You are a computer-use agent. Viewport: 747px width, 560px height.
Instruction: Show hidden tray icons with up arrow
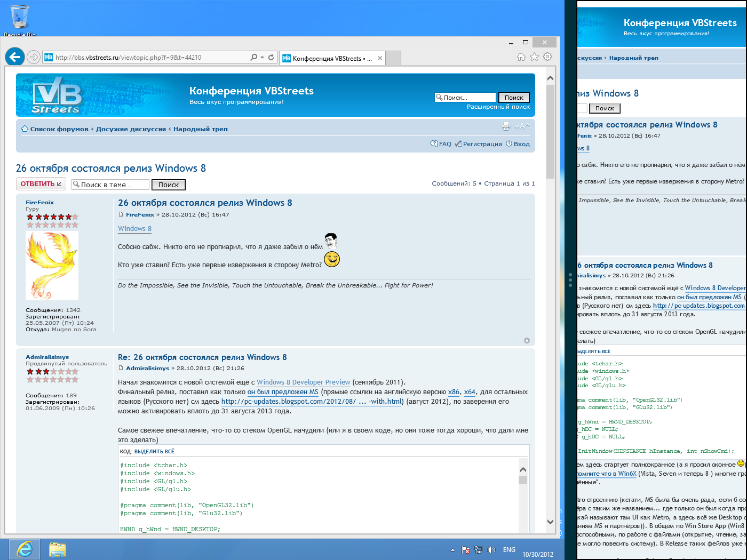pyautogui.click(x=452, y=550)
